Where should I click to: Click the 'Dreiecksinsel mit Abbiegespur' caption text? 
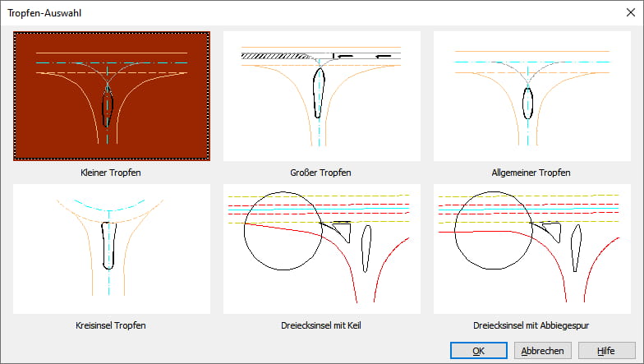(531, 325)
